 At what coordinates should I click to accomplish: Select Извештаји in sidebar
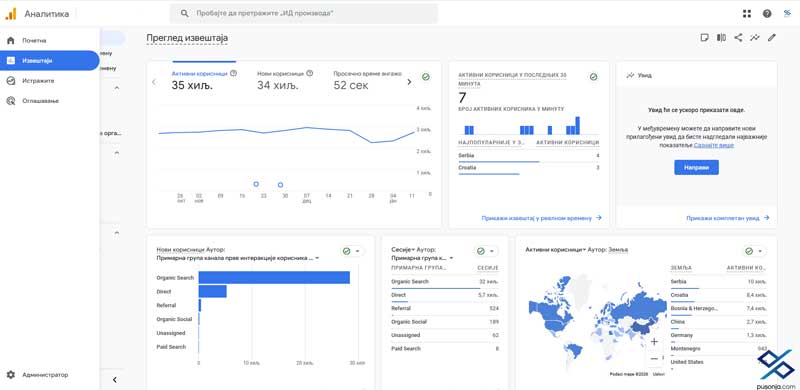tap(49, 60)
